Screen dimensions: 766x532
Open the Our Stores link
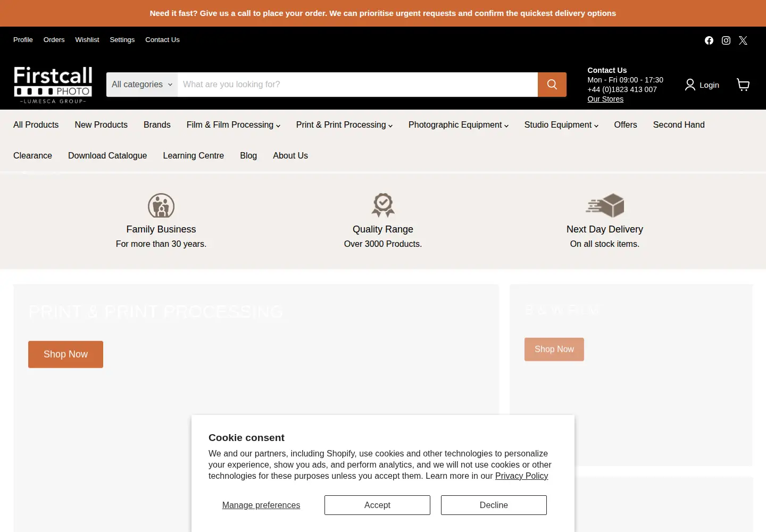tap(605, 99)
